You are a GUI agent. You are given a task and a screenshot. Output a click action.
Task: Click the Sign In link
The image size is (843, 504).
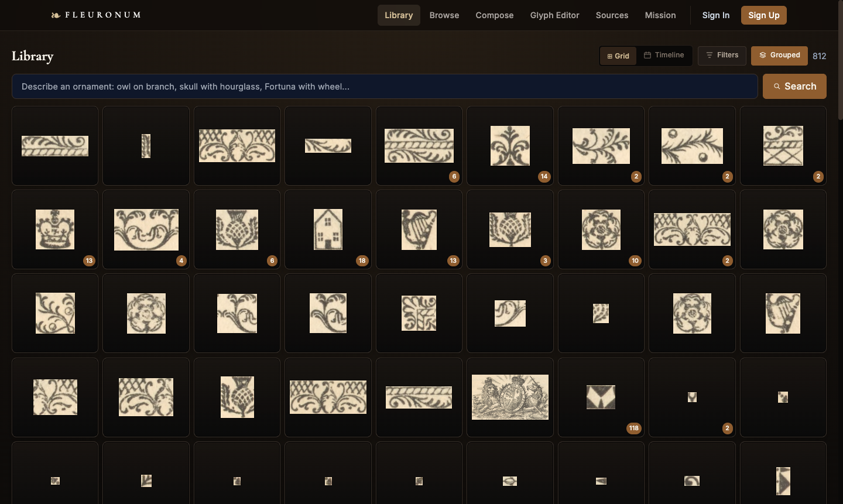pos(716,15)
